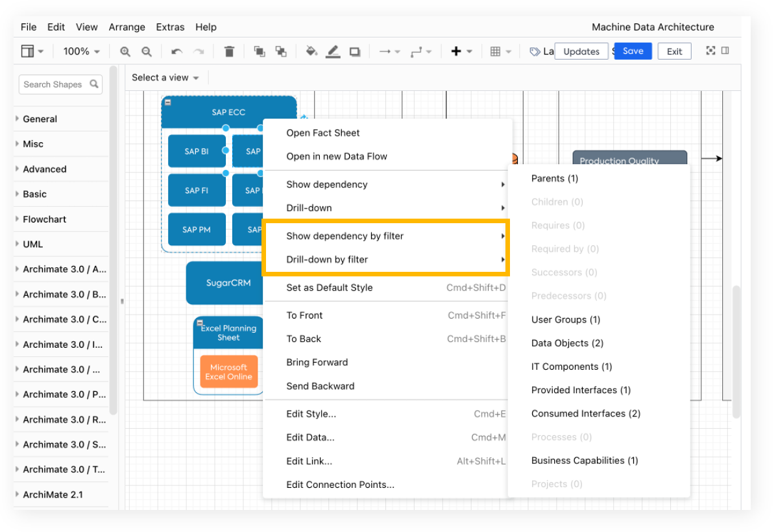The image size is (776, 532).
Task: Open Edit Data... dialog
Action: (x=387, y=437)
